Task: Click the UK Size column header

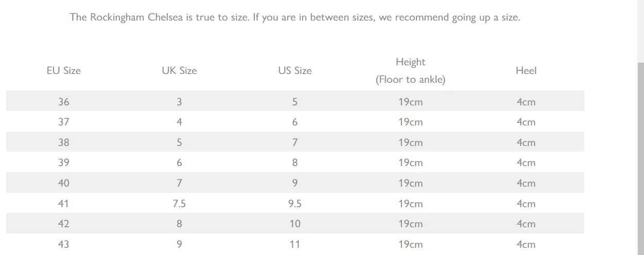Action: click(x=179, y=70)
